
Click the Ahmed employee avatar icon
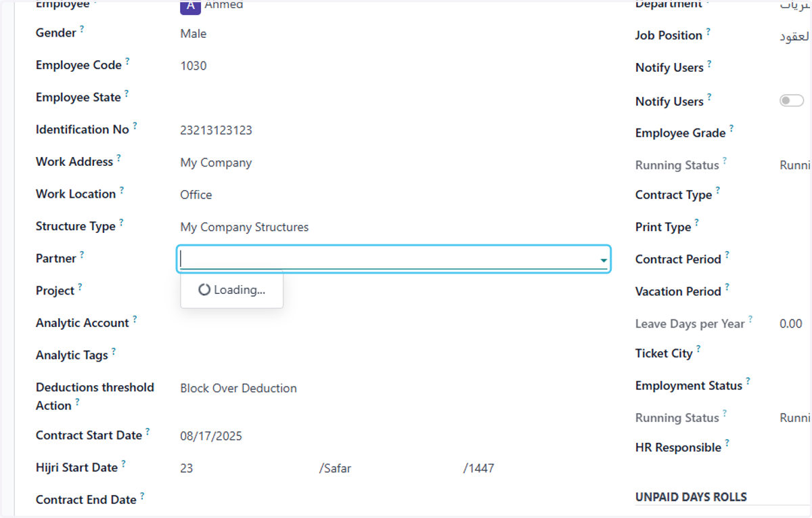coord(191,5)
